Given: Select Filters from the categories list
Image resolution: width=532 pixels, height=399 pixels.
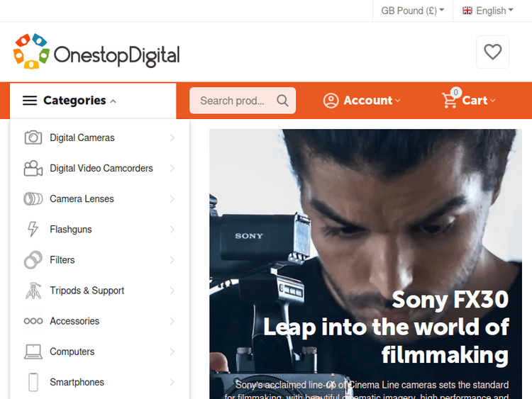Looking at the screenshot, I should (x=62, y=260).
